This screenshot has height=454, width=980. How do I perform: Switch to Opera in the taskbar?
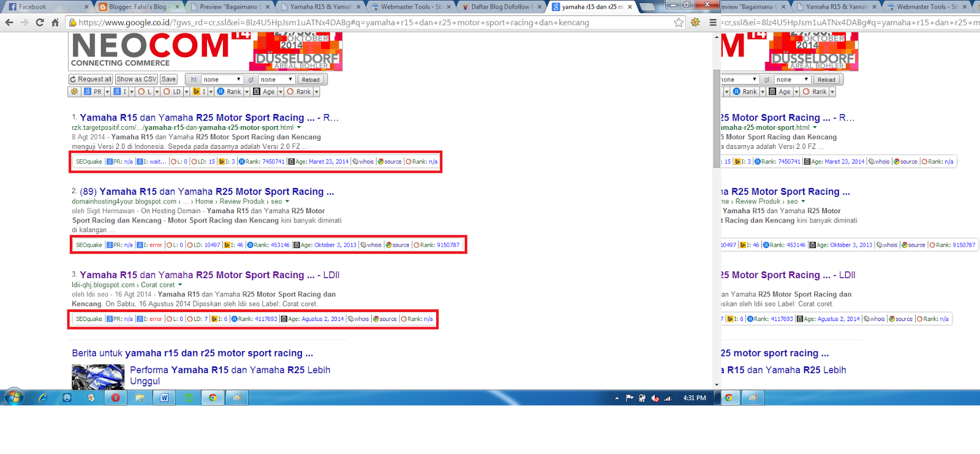click(115, 398)
